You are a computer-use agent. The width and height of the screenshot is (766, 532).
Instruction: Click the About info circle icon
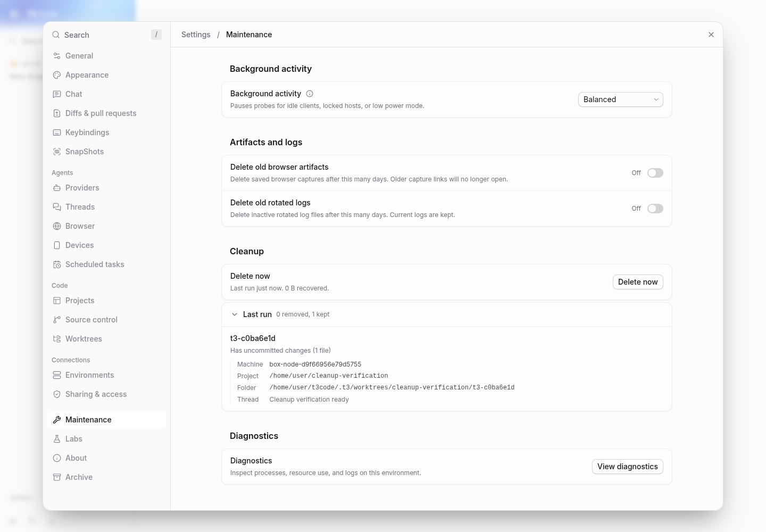(x=57, y=458)
